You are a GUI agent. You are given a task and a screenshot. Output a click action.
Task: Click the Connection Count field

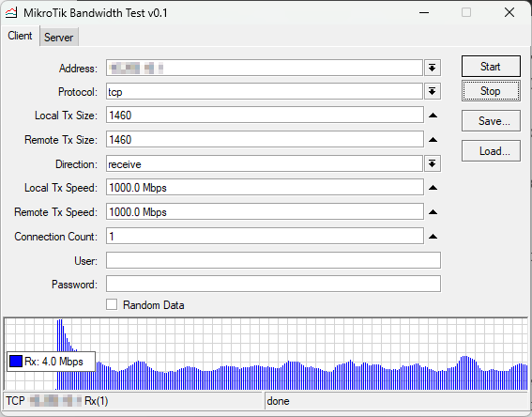(x=265, y=236)
